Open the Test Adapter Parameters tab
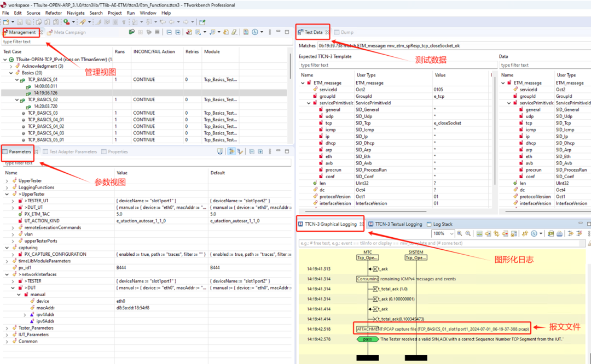Image resolution: width=591 pixels, height=364 pixels. [x=73, y=151]
